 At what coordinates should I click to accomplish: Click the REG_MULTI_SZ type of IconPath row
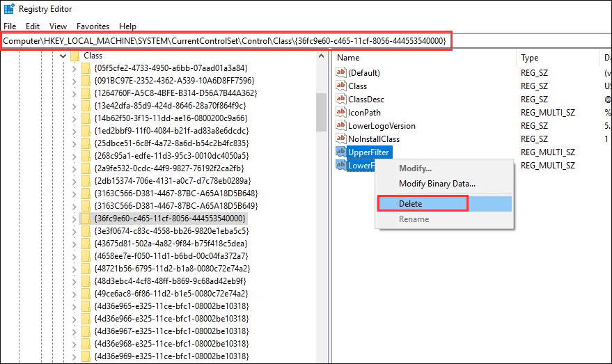coord(548,112)
